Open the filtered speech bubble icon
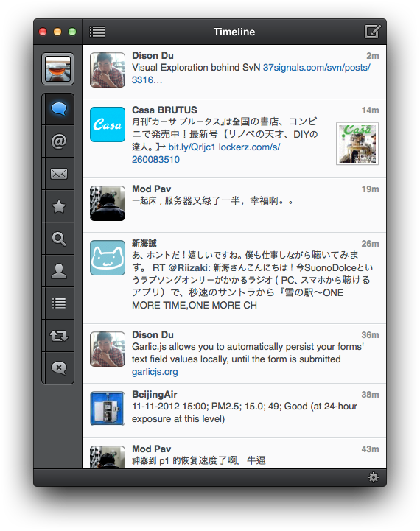Screen dimensions: 420x531 click(x=59, y=368)
